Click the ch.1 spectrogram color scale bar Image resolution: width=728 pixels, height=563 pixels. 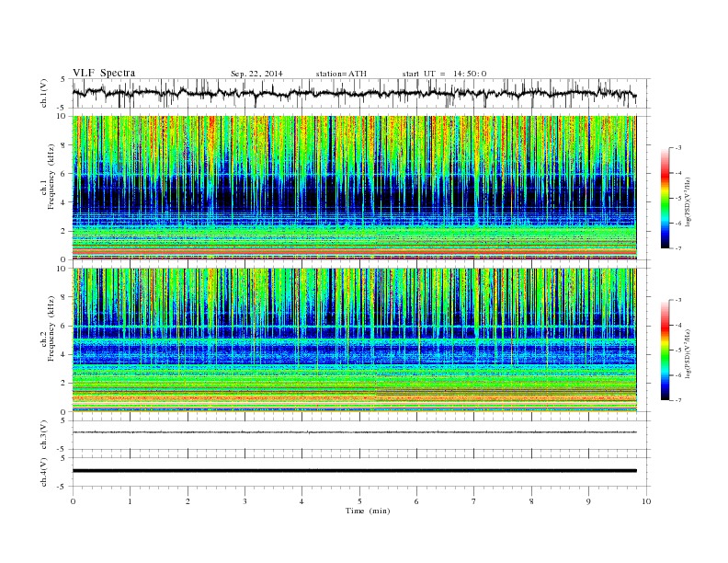[665, 198]
